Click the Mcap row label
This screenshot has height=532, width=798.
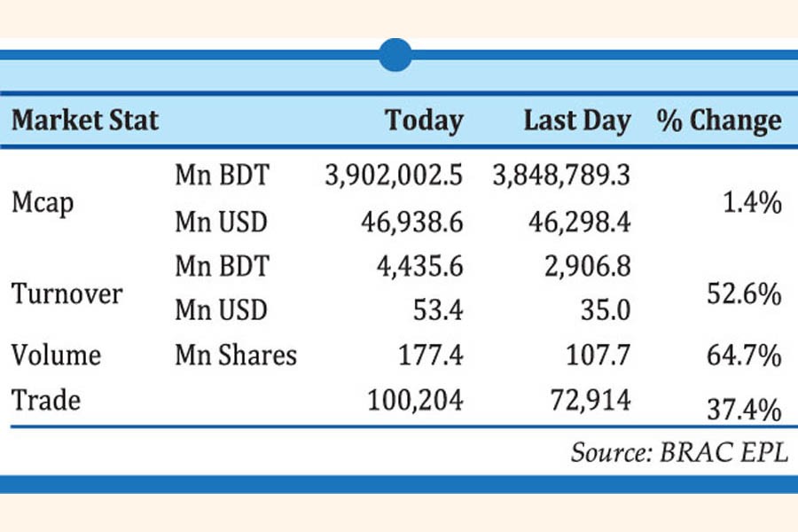[43, 201]
